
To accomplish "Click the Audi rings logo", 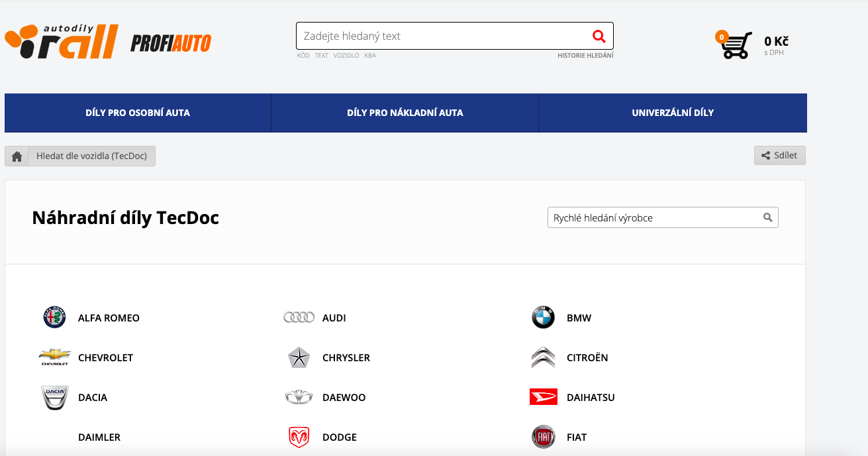I will click(x=299, y=317).
